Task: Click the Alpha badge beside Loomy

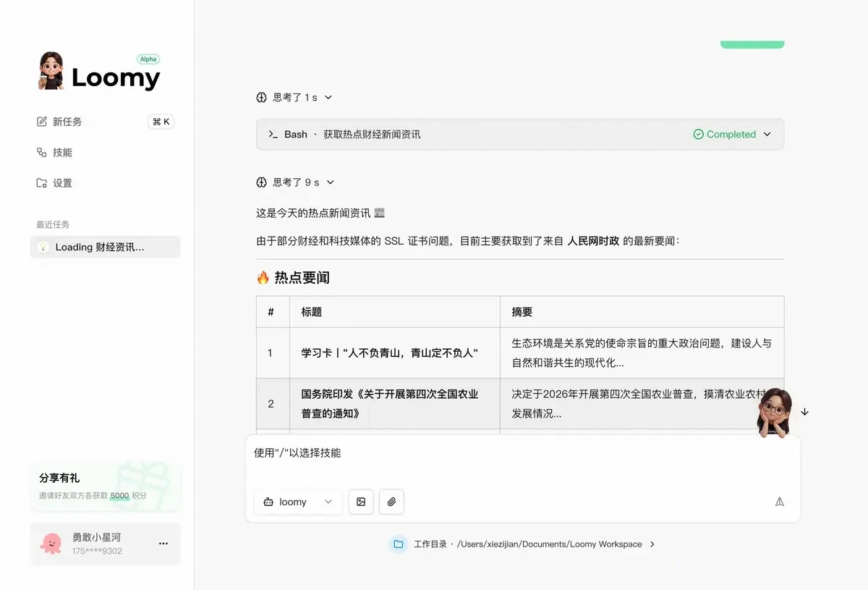Action: [148, 59]
